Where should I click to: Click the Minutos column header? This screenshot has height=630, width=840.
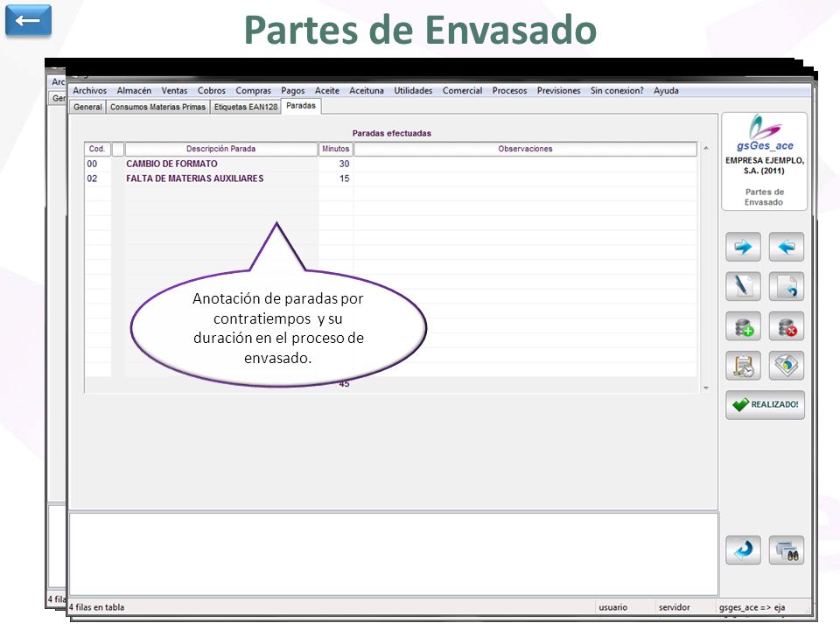(x=335, y=149)
